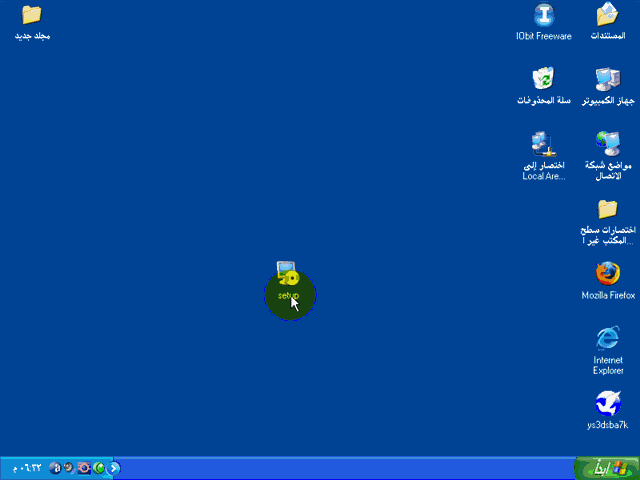Screen dimensions: 640x480
Task: Open the Start menu (ابدأ) button
Action: click(x=606, y=467)
